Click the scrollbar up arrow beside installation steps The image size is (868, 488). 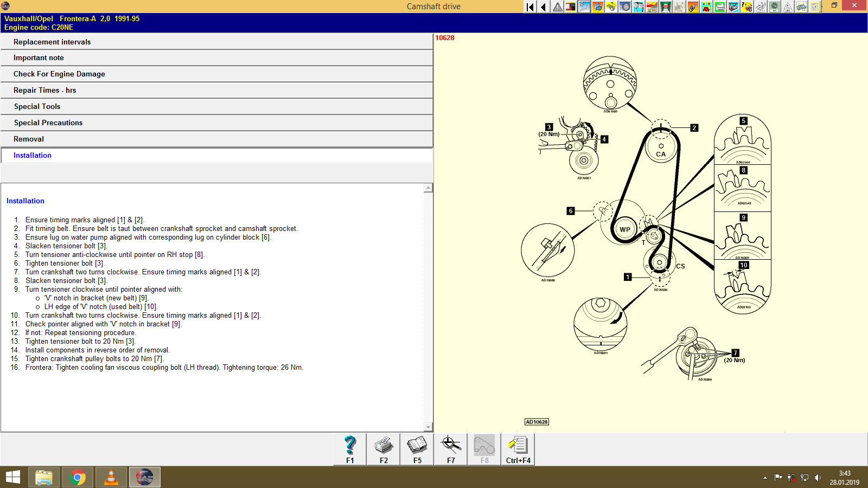pos(429,188)
